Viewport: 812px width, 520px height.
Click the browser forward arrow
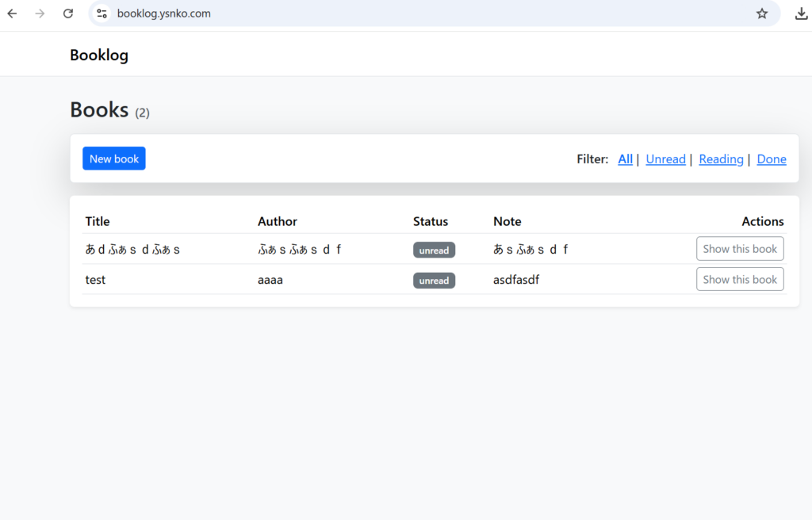click(x=40, y=13)
